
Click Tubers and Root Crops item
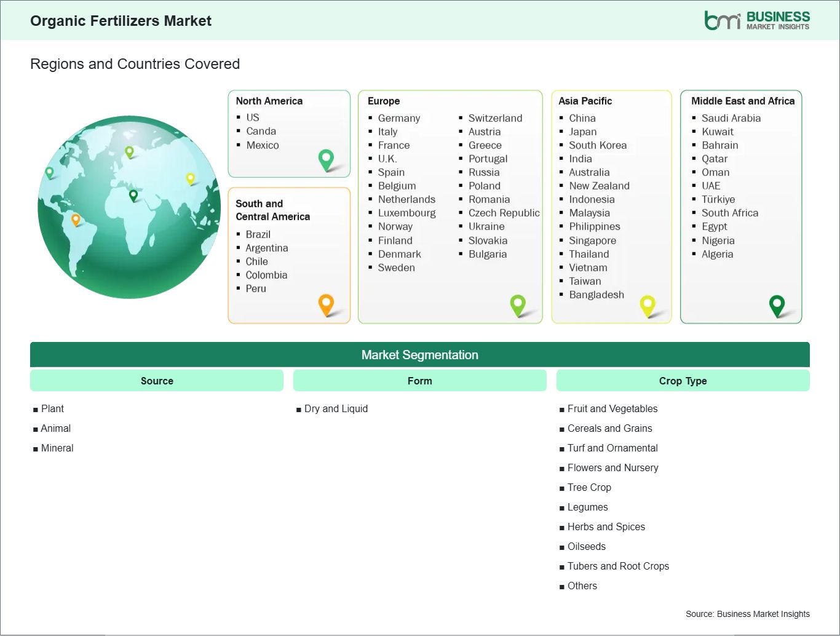[x=617, y=566]
